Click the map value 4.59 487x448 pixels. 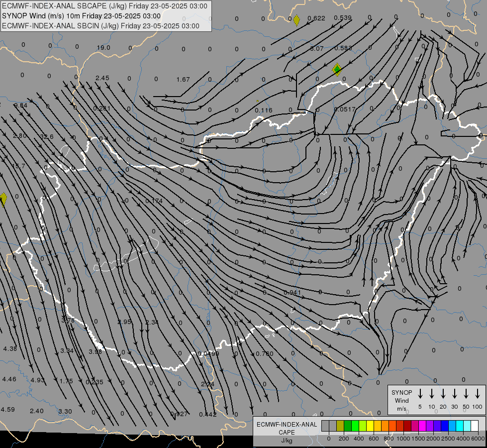pyautogui.click(x=8, y=410)
